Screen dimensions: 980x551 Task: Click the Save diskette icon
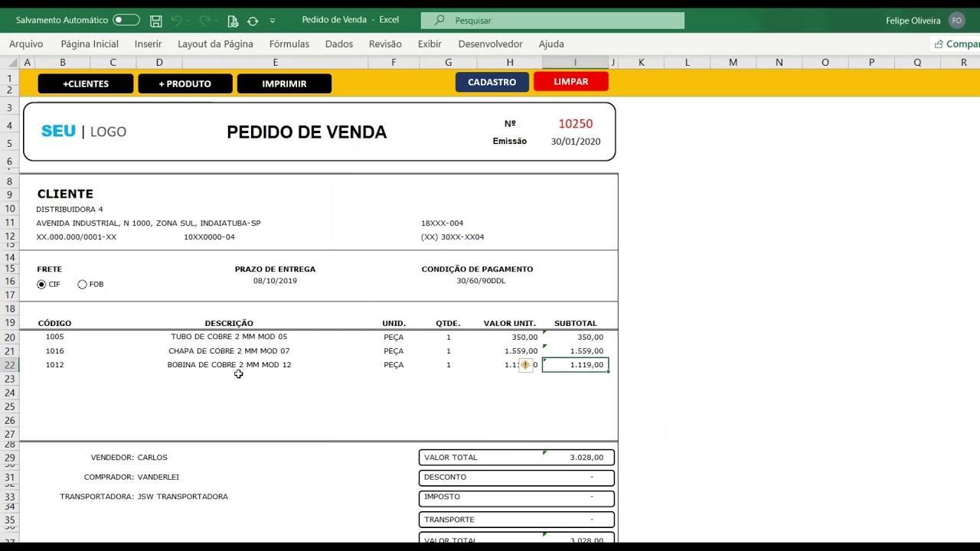156,21
